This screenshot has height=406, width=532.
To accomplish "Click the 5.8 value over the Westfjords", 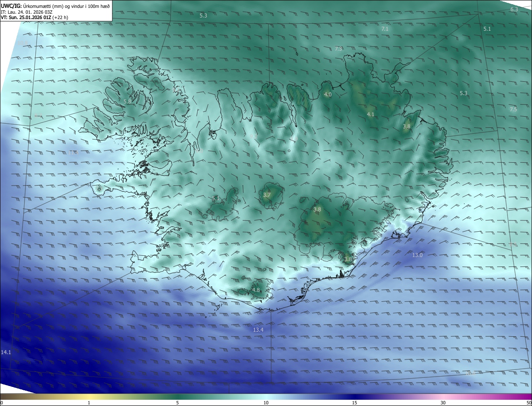I will tap(127, 101).
